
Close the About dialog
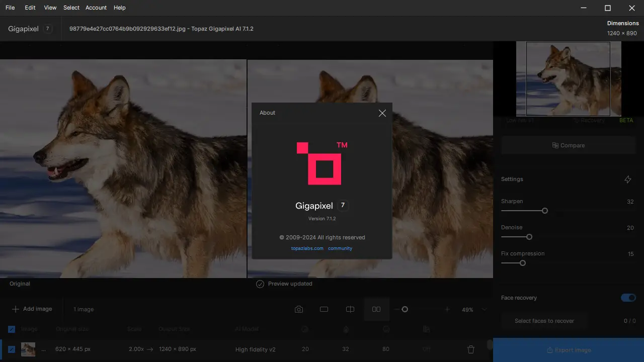(x=382, y=113)
